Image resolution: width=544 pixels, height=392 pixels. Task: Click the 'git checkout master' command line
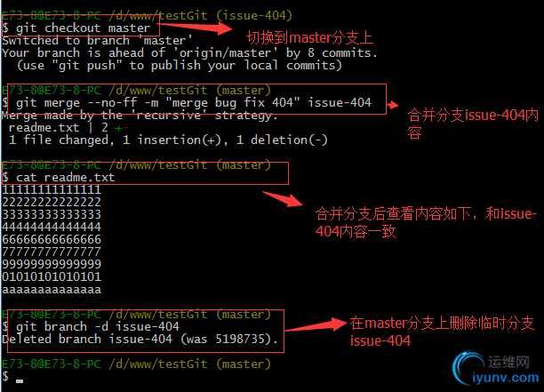(76, 28)
